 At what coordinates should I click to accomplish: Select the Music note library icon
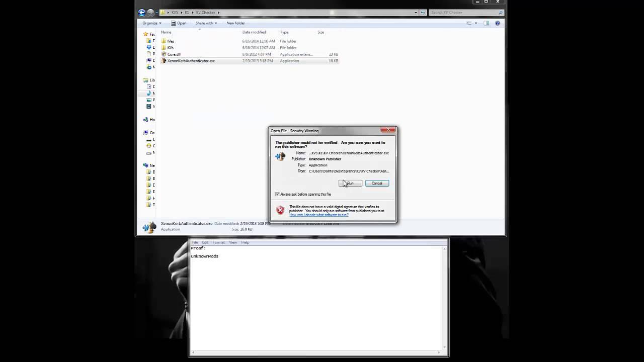tap(148, 93)
